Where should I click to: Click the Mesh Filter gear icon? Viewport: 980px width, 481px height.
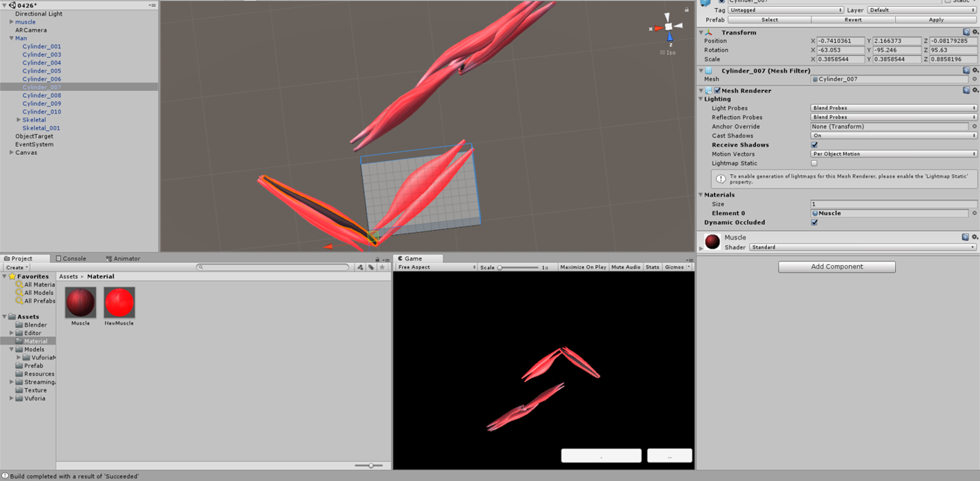975,70
